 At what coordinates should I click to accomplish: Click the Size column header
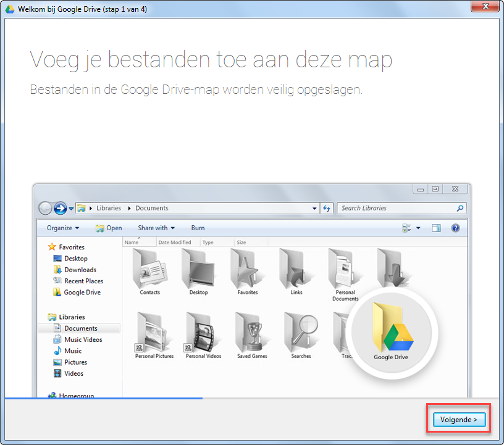251,243
